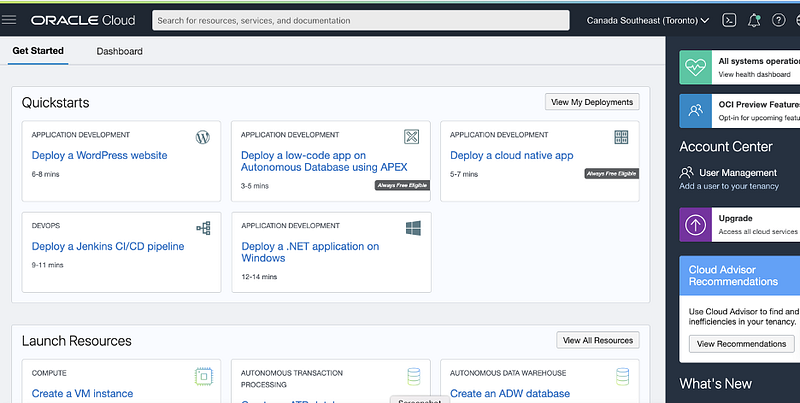Click the Jenkins pipeline tree icon

[x=203, y=228]
